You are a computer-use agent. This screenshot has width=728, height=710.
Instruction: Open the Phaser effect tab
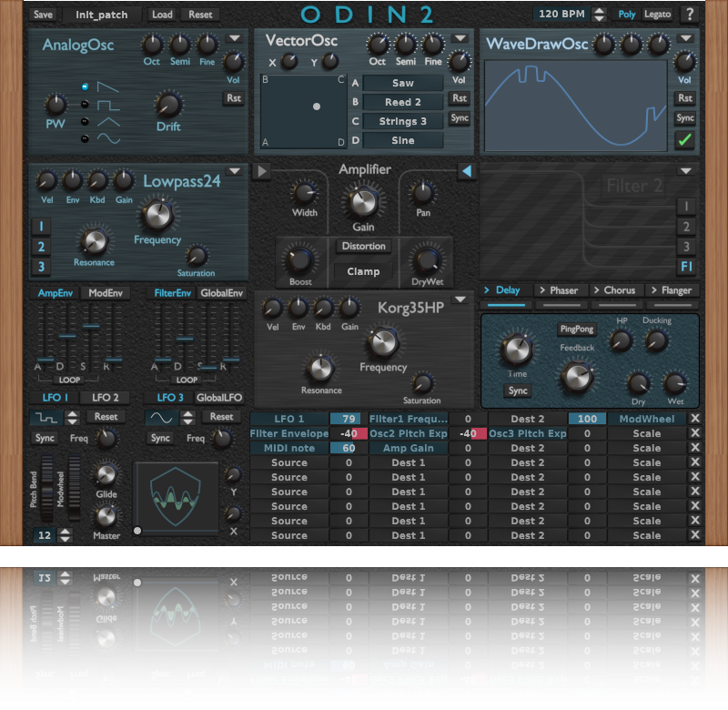559,290
